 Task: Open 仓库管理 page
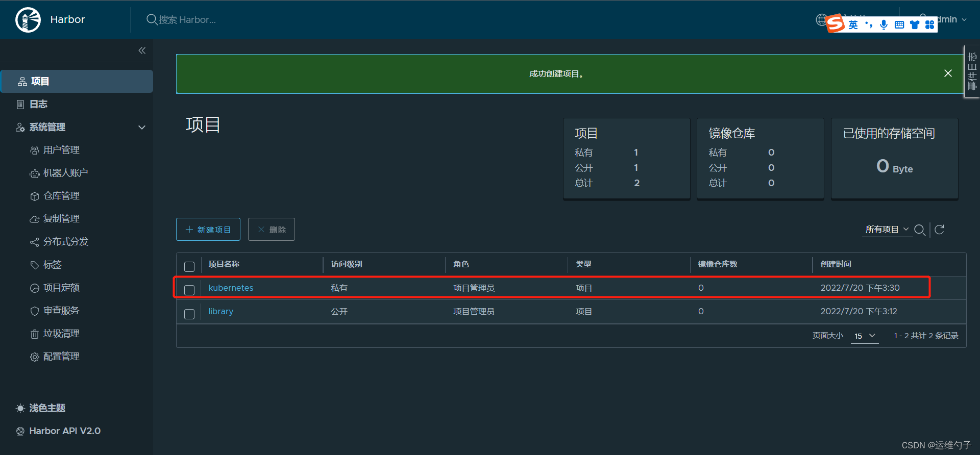coord(61,196)
